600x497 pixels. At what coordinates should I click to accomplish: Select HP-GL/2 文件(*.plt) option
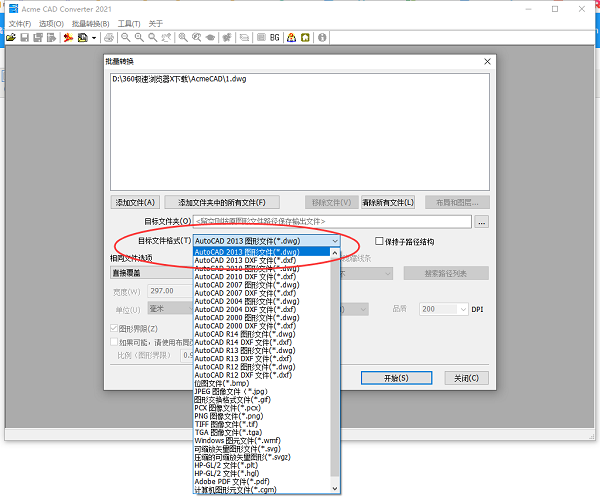point(262,465)
